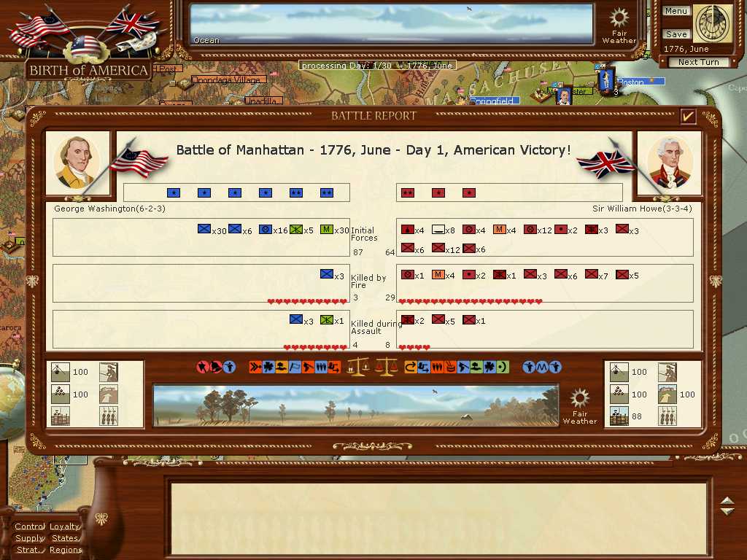Click the American balance scales icon

357,367
